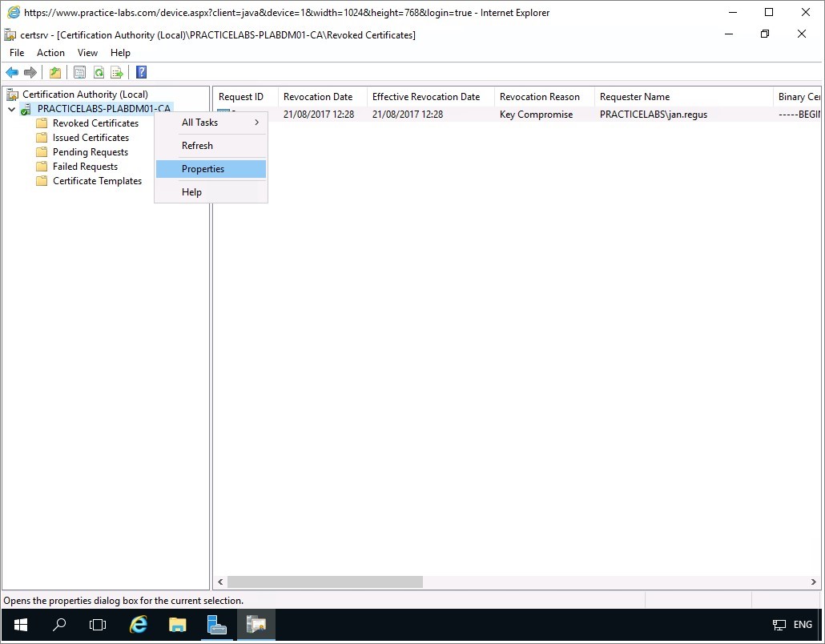The height and width of the screenshot is (644, 825).
Task: Launch Internet Explorer from the taskbar
Action: (138, 625)
